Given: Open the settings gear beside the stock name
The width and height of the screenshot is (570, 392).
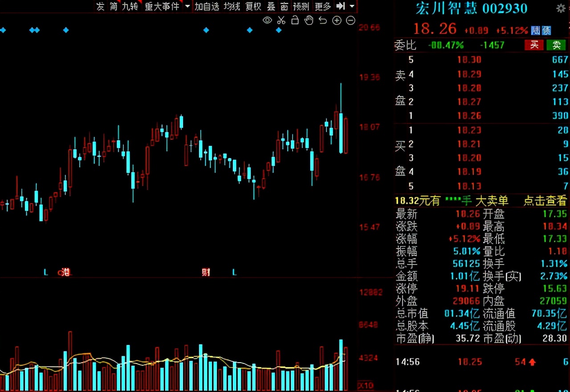Looking at the screenshot, I should [x=560, y=8].
